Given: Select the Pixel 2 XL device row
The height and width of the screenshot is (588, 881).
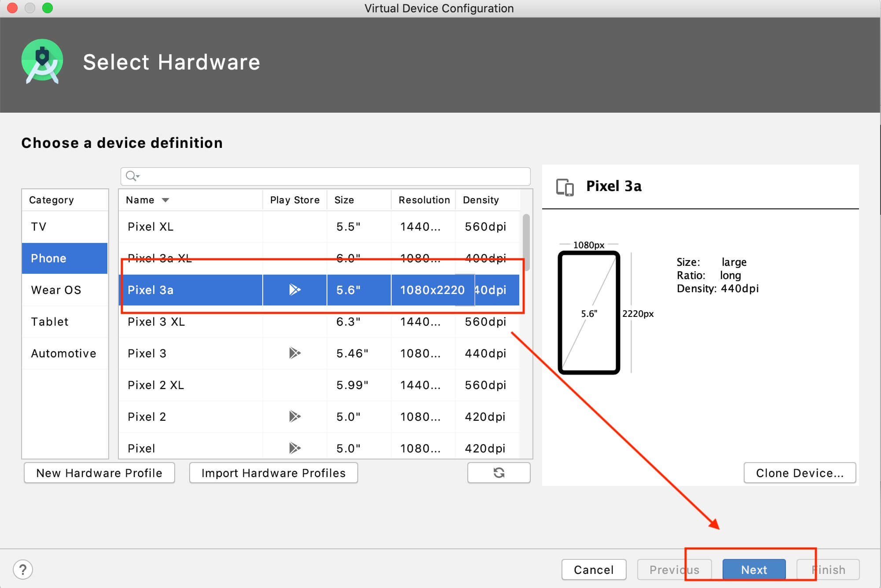Looking at the screenshot, I should (220, 385).
